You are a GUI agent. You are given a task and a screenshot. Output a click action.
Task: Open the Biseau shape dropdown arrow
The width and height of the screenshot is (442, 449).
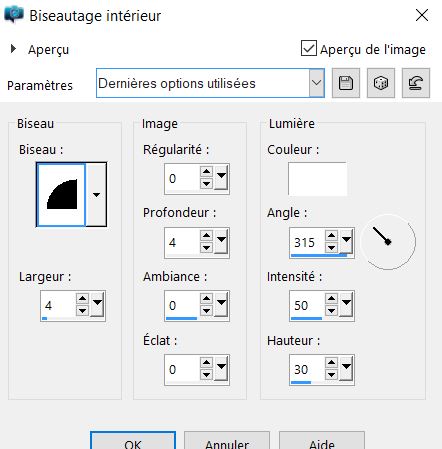pyautogui.click(x=96, y=195)
